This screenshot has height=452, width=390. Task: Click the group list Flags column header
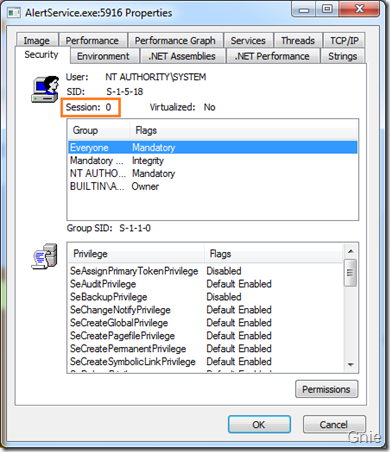point(244,130)
